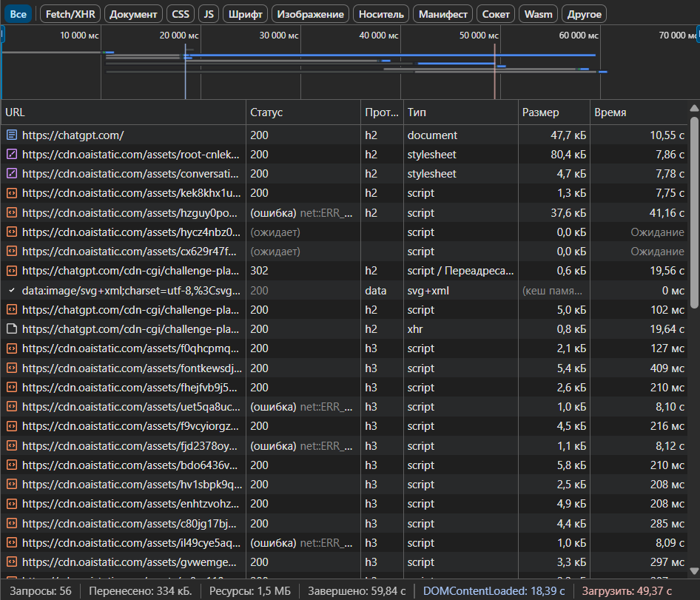Click the xhr file icon for challenge-pla request

(12, 329)
